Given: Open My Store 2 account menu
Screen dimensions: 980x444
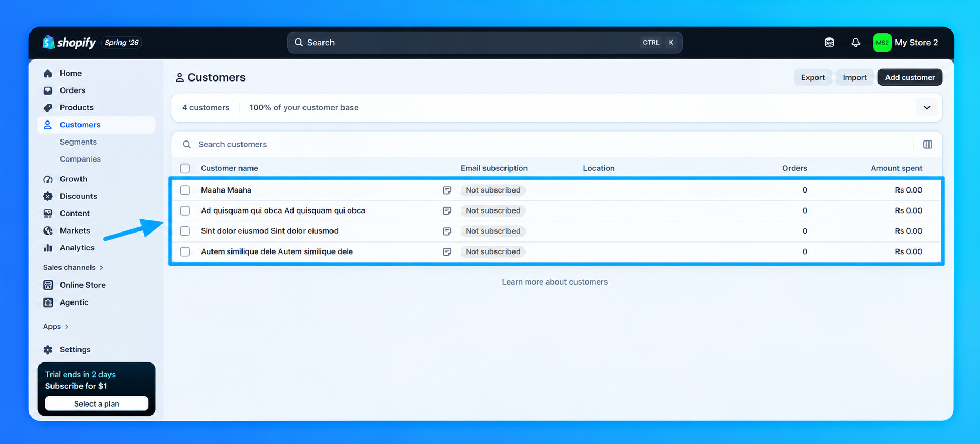Looking at the screenshot, I should (x=906, y=43).
